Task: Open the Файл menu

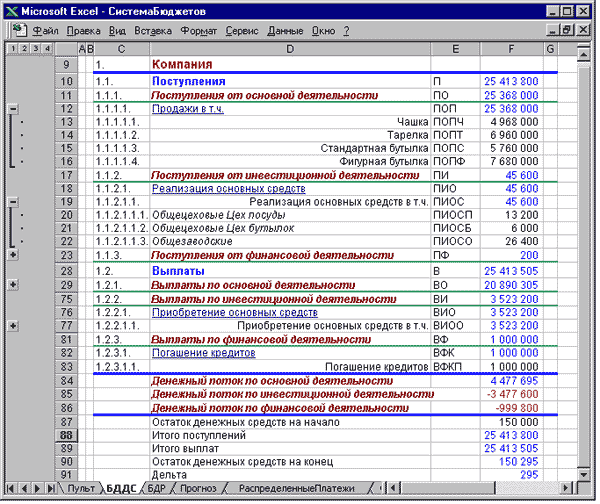Action: (45, 31)
